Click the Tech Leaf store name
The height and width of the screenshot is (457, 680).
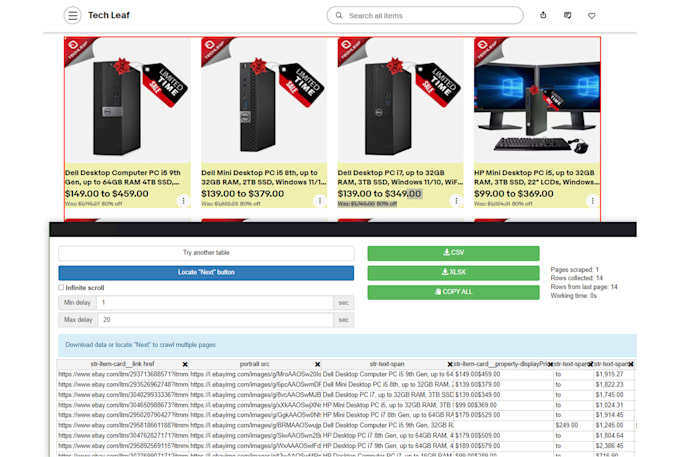pyautogui.click(x=109, y=15)
